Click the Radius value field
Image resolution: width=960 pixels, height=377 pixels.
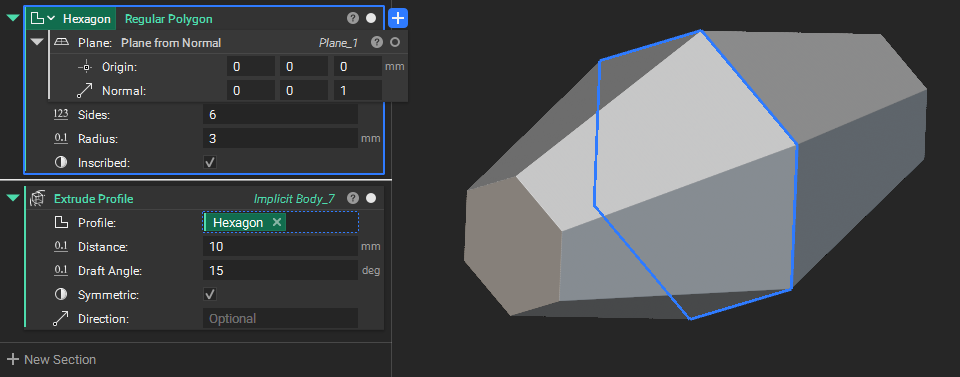tap(280, 139)
